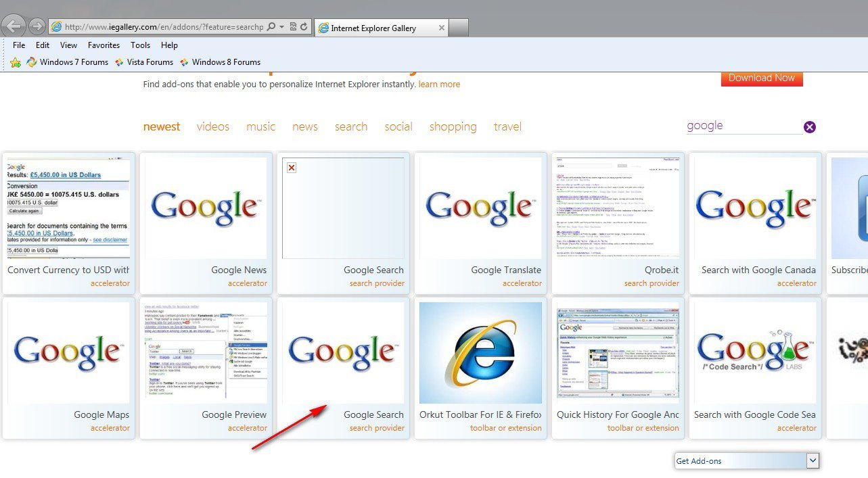Image resolution: width=868 pixels, height=478 pixels.
Task: Select the 'news' category filter
Action: [x=305, y=126]
